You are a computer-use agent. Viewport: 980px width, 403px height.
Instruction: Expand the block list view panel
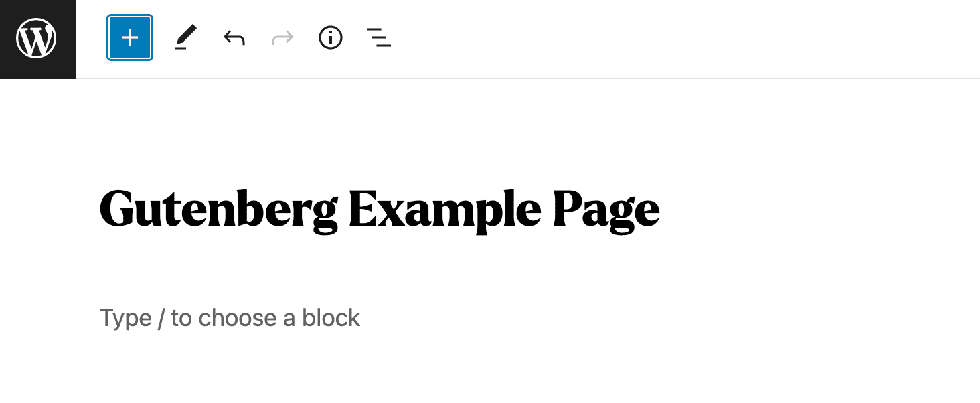point(378,38)
